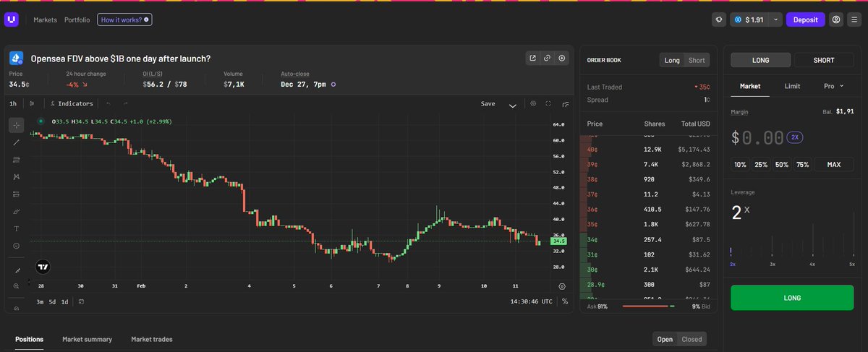Choose the LONG side in trade panel
Screen dimensions: 868x352
pyautogui.click(x=761, y=60)
